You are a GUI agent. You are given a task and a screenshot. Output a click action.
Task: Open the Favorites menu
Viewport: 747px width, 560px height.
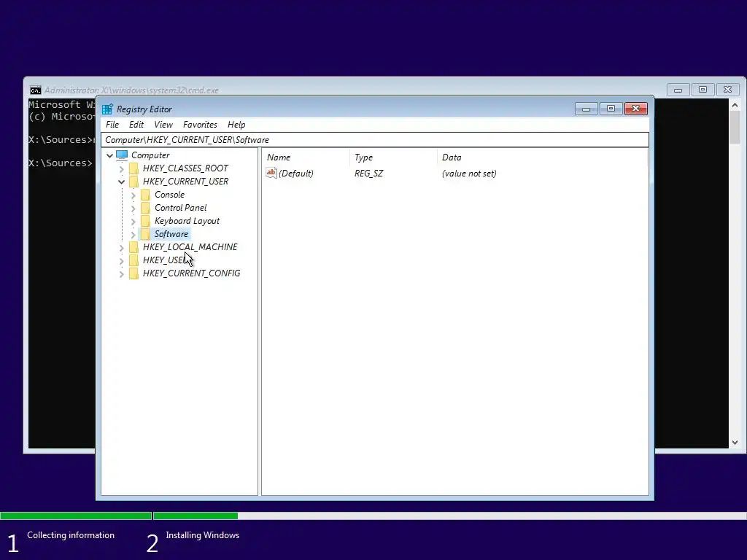tap(200, 124)
